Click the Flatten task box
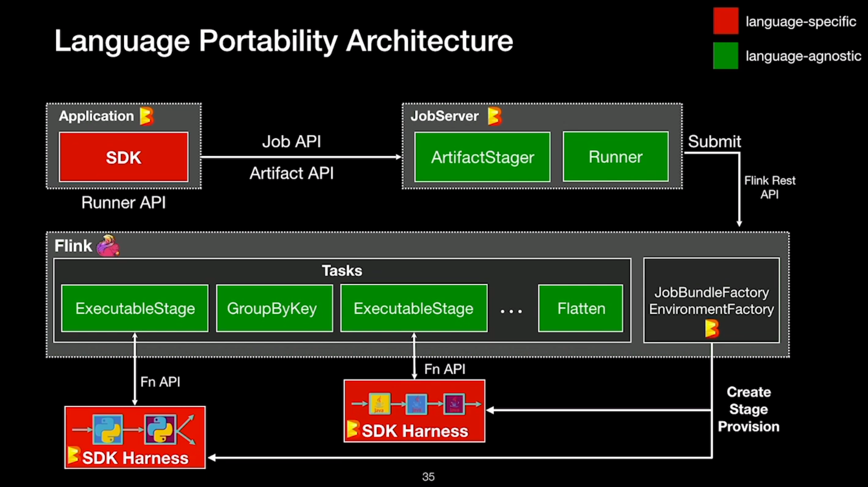Viewport: 868px width, 487px height. click(581, 308)
